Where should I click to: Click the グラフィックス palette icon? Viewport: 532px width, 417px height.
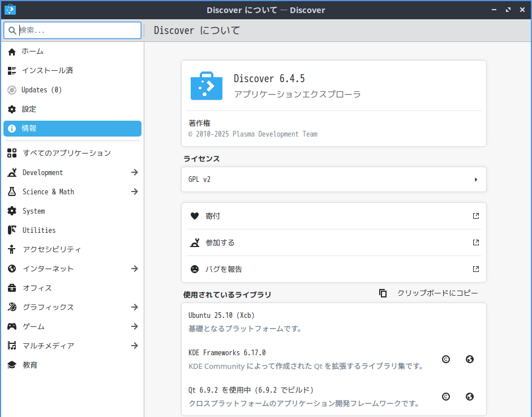point(12,307)
